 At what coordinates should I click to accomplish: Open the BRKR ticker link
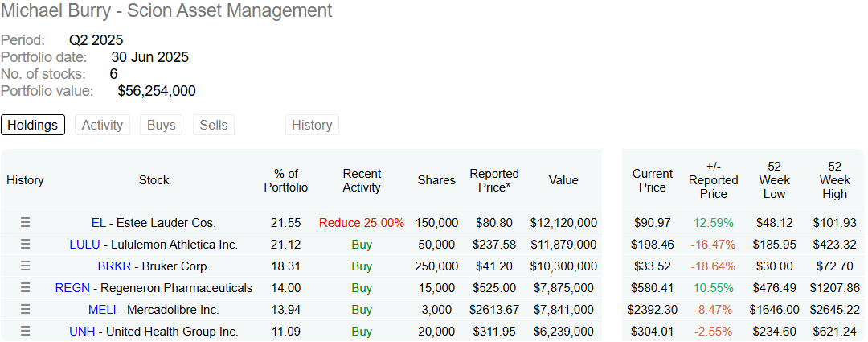pos(115,266)
